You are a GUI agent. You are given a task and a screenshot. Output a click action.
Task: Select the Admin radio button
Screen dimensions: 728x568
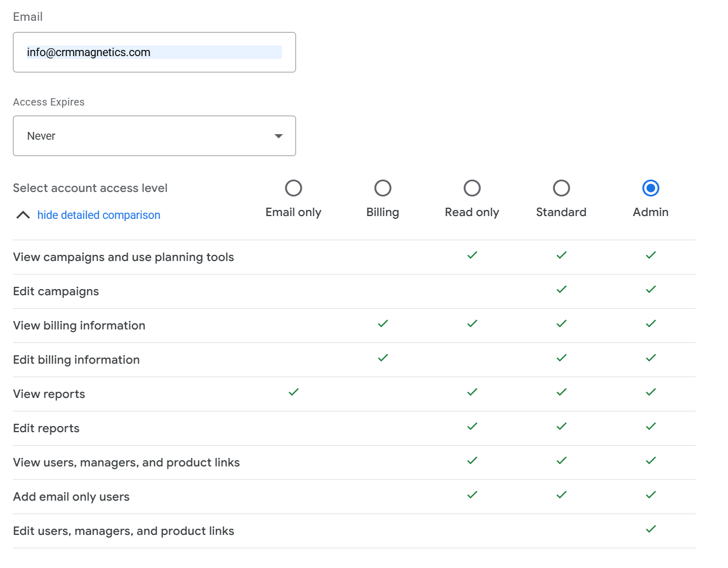[650, 188]
